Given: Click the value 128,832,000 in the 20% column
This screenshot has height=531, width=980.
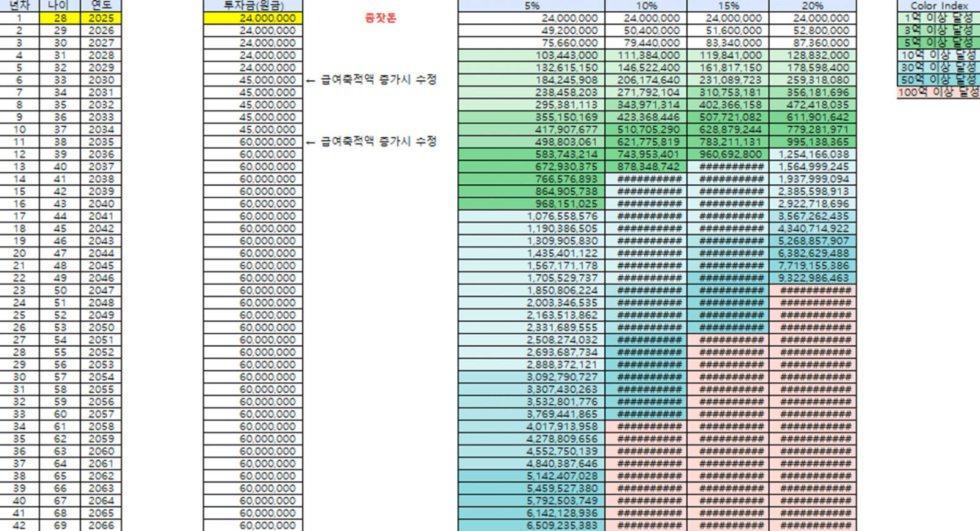Looking at the screenshot, I should pyautogui.click(x=813, y=55).
